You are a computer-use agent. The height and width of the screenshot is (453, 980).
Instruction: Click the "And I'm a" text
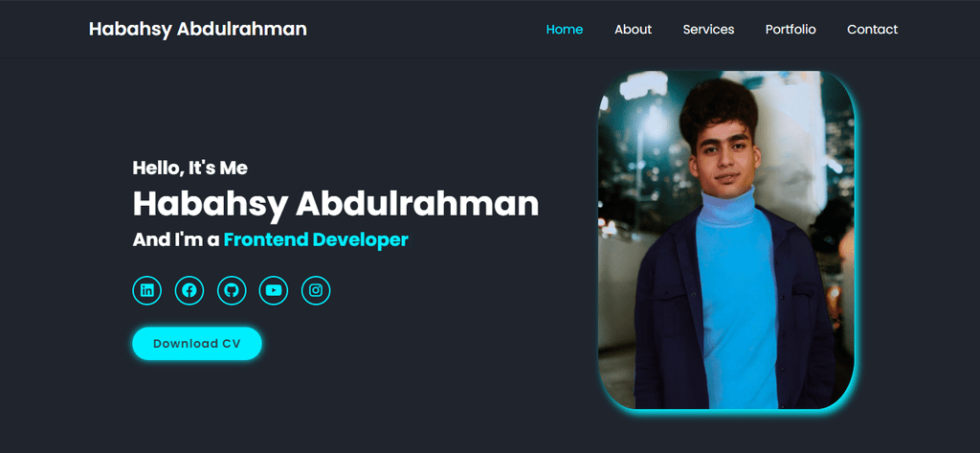(176, 239)
